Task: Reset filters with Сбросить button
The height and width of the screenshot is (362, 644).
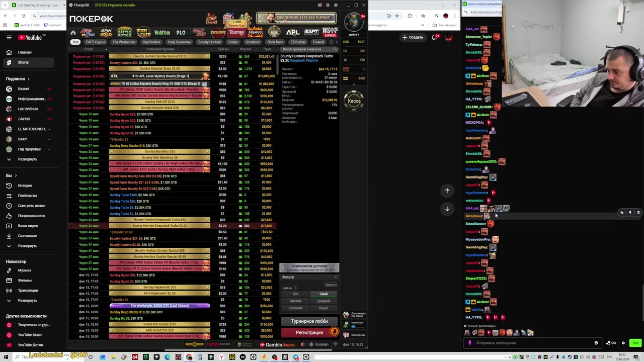Action: pos(331,285)
